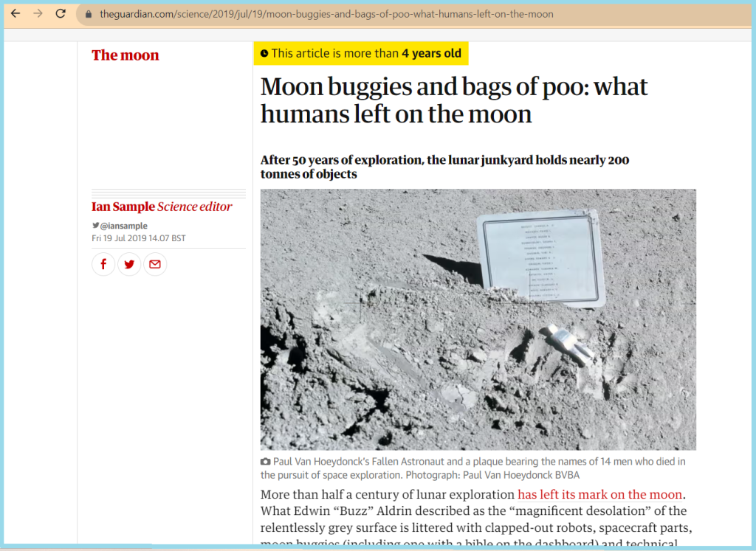Screen dimensions: 756x551
Task: Open The moon section link
Action: click(126, 55)
